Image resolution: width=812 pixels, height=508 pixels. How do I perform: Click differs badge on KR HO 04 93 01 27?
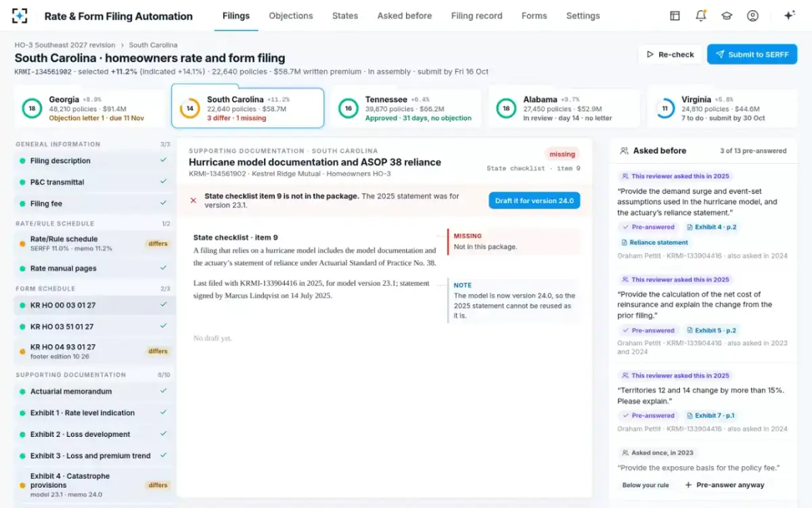tap(158, 351)
